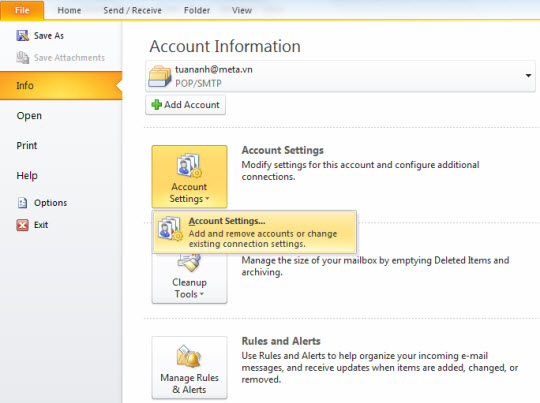Image resolution: width=540 pixels, height=403 pixels.
Task: Click the Rules and Alerts heading
Action: (x=281, y=341)
